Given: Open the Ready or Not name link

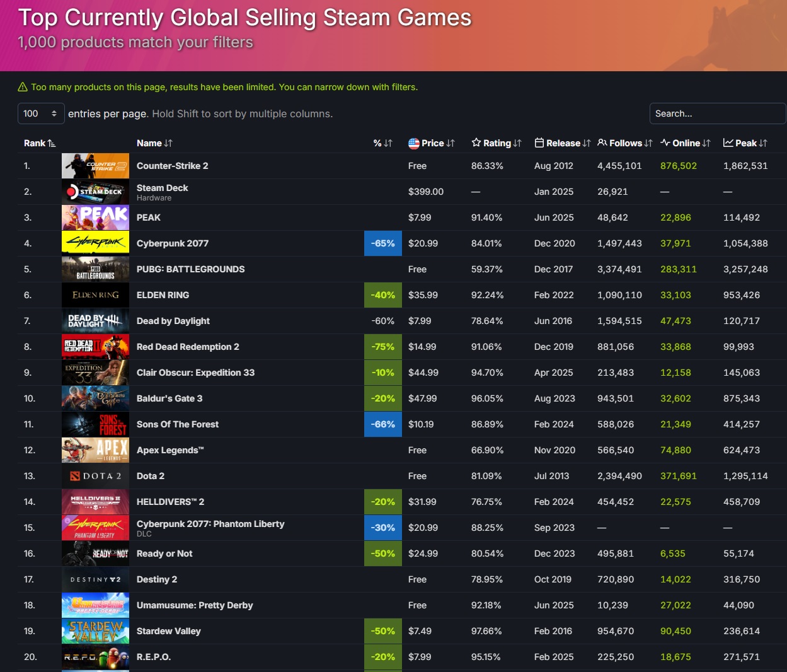Looking at the screenshot, I should click(164, 553).
